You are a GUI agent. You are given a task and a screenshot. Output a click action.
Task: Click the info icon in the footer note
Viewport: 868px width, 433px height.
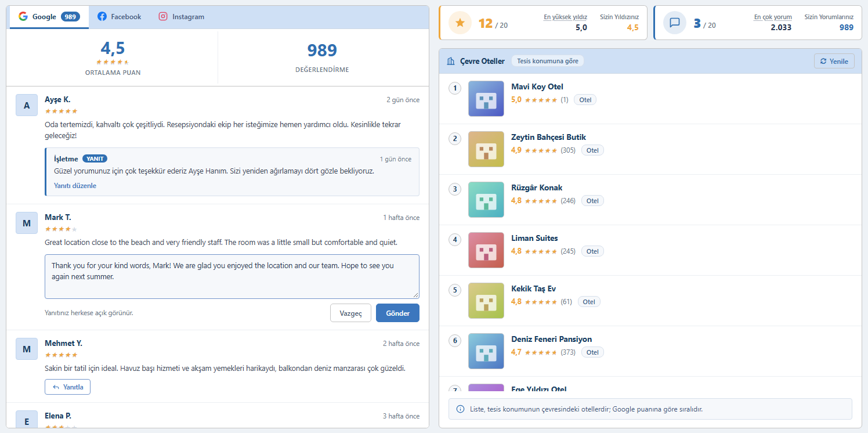pos(461,409)
